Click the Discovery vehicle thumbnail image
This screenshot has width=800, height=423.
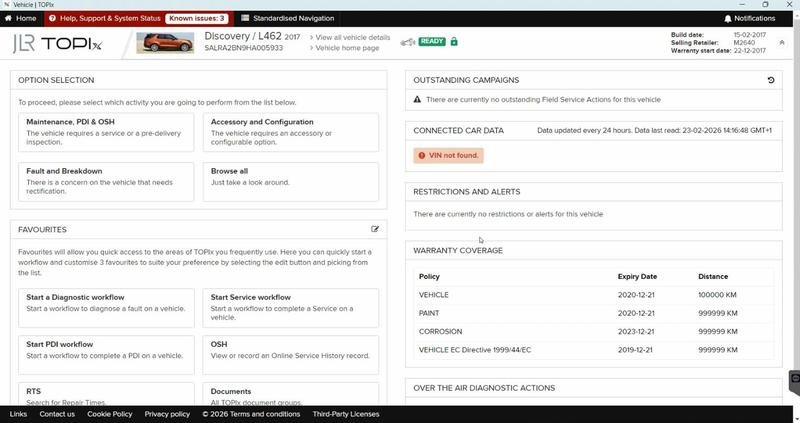(165, 43)
